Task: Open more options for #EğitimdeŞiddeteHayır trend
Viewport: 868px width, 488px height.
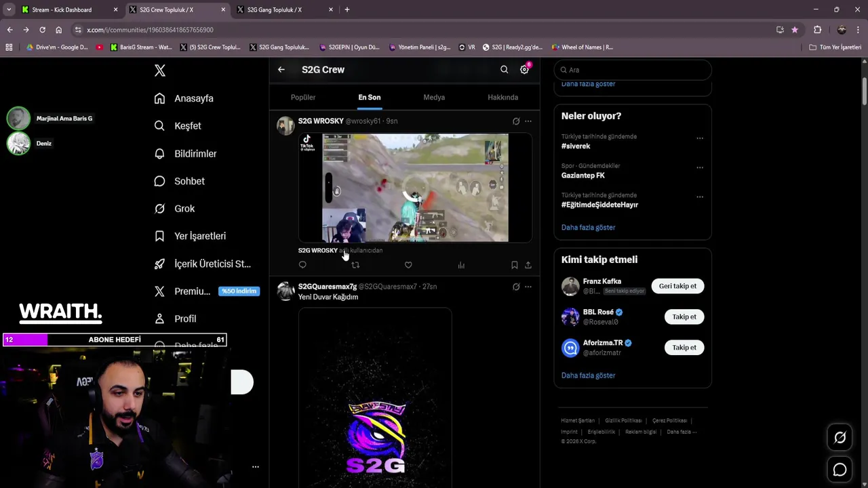Action: pos(700,197)
